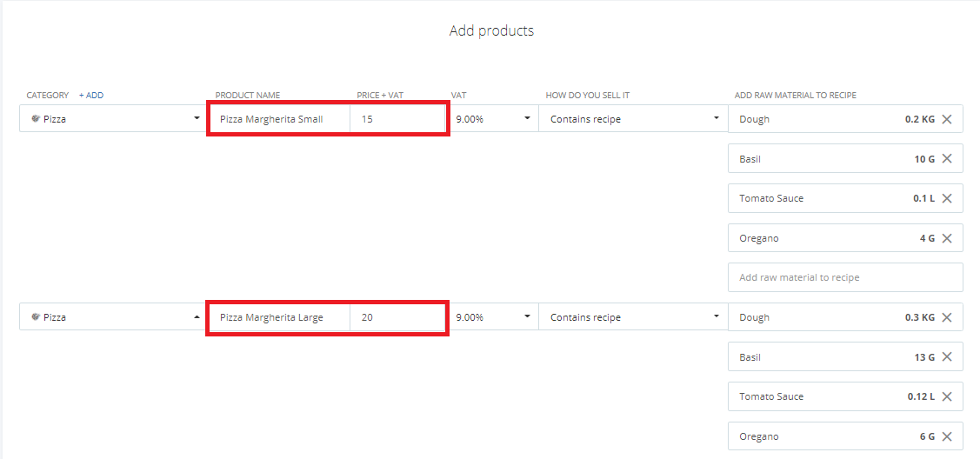Edit the Pizza Margherita Large name field
980x459 pixels.
tap(279, 317)
